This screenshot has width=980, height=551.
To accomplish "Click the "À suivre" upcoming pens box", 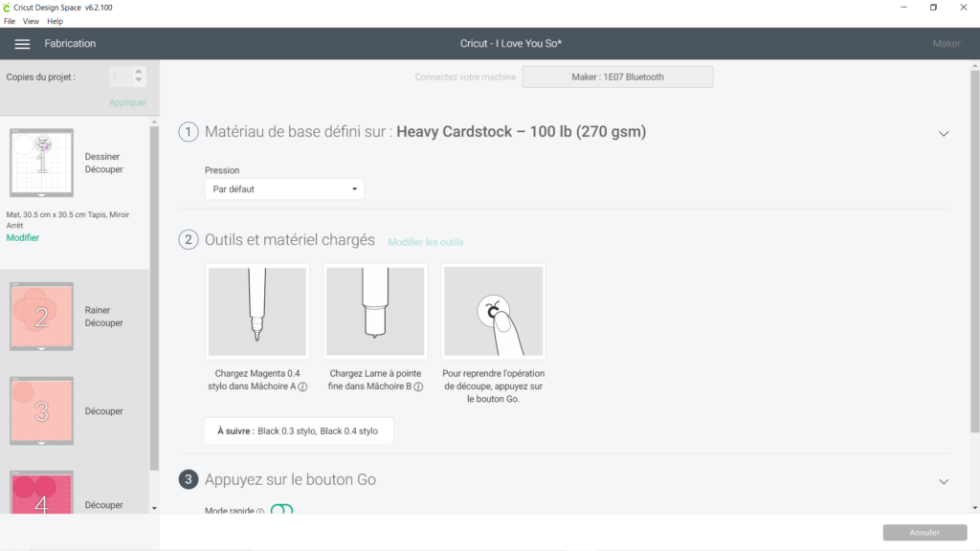I will pos(299,431).
